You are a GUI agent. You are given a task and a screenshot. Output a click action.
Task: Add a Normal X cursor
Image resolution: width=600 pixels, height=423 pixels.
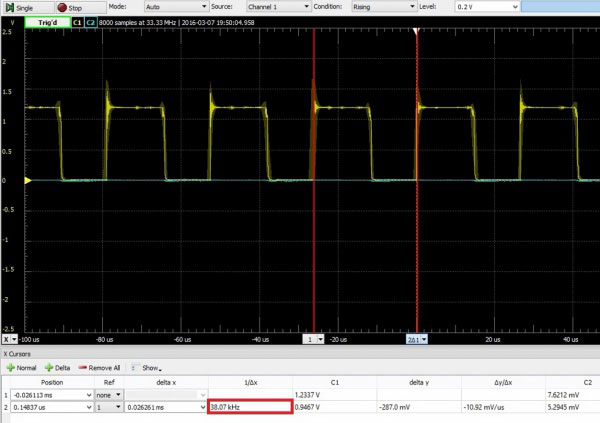coord(23,368)
